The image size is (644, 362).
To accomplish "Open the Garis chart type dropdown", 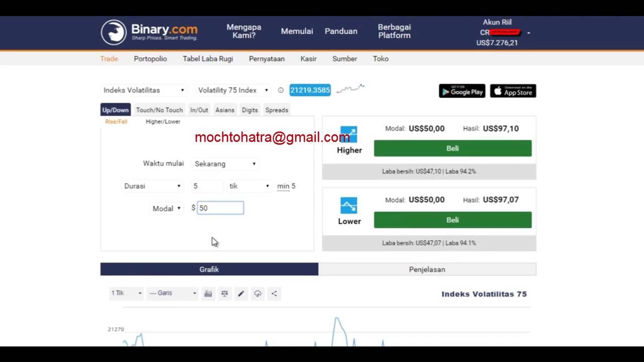I will click(173, 293).
